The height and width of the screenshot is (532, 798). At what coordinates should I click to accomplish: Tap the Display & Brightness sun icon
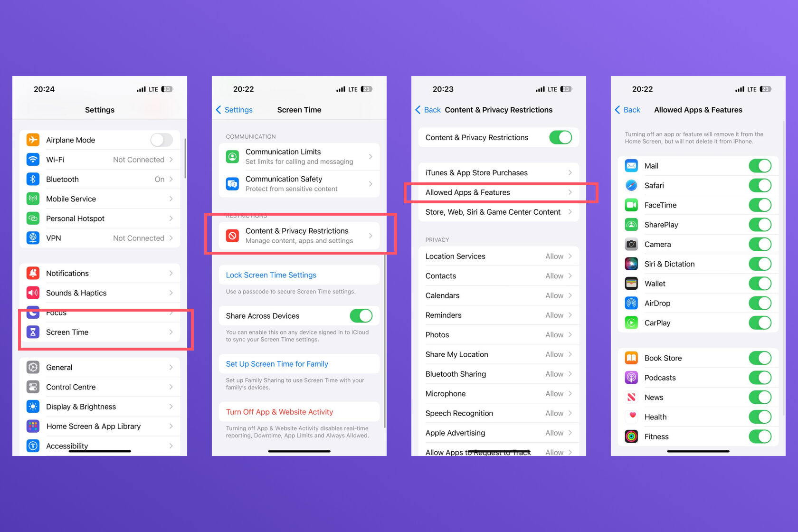point(33,407)
